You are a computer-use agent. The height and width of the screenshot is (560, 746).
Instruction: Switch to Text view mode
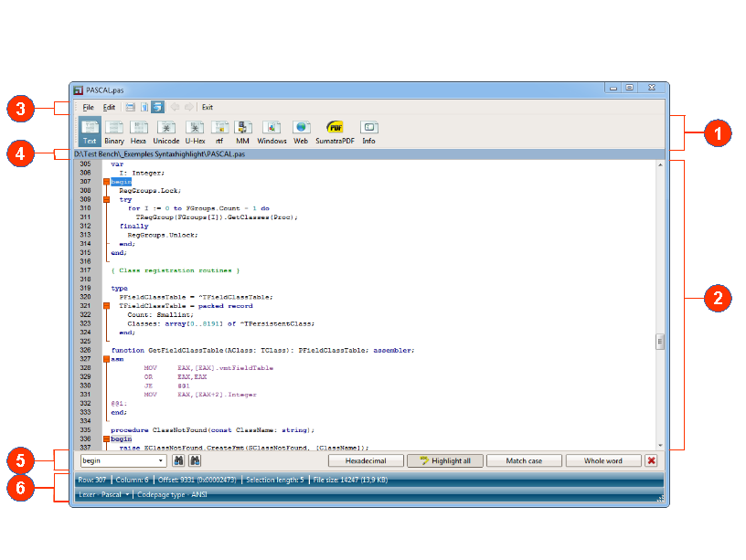[x=90, y=132]
